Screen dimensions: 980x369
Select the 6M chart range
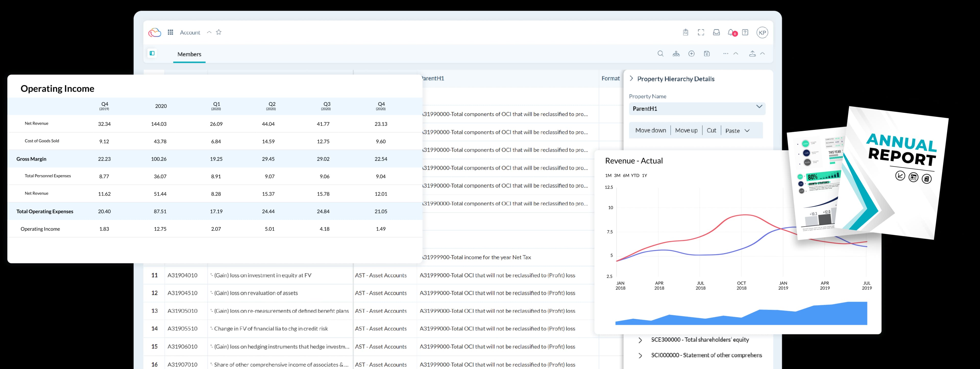tap(626, 176)
